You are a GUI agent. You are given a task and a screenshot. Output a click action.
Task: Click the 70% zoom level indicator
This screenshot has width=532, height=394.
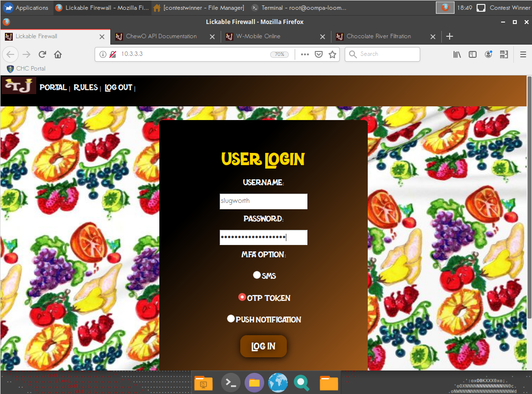click(279, 54)
